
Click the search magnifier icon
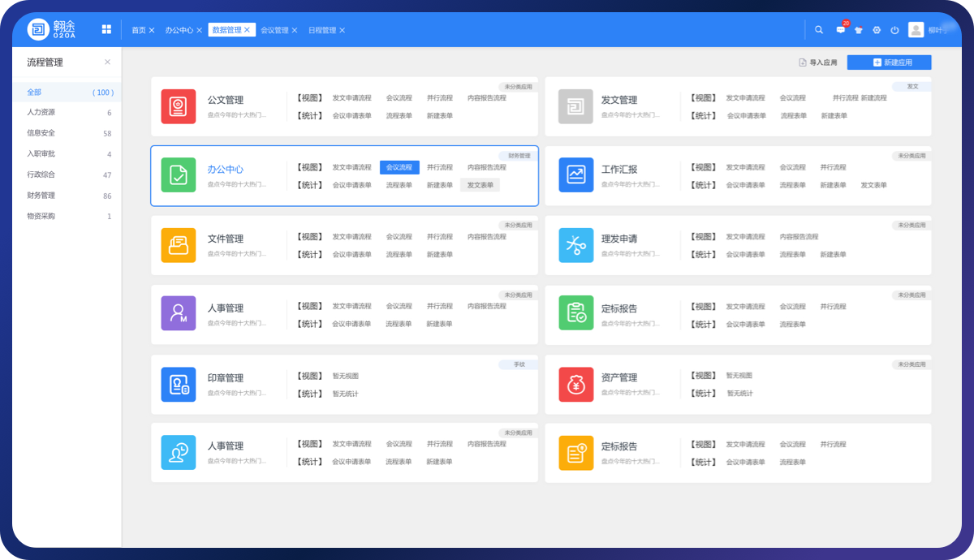[x=819, y=30]
